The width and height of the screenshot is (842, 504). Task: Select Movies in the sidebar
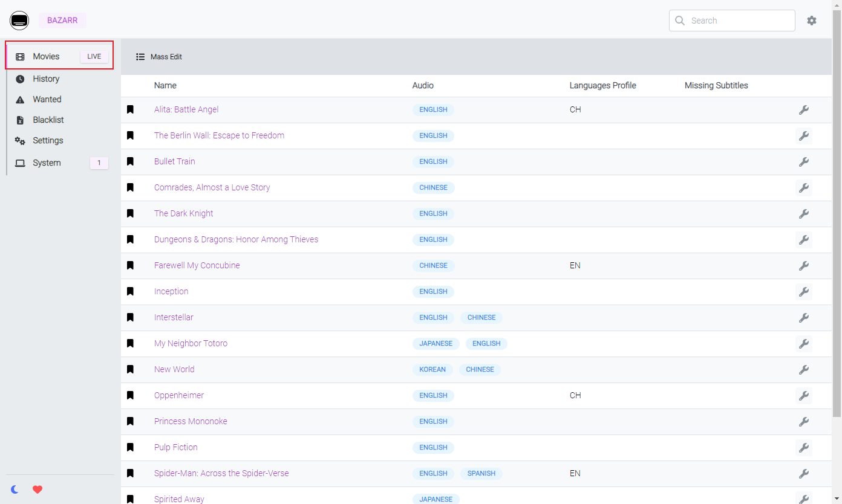click(60, 56)
